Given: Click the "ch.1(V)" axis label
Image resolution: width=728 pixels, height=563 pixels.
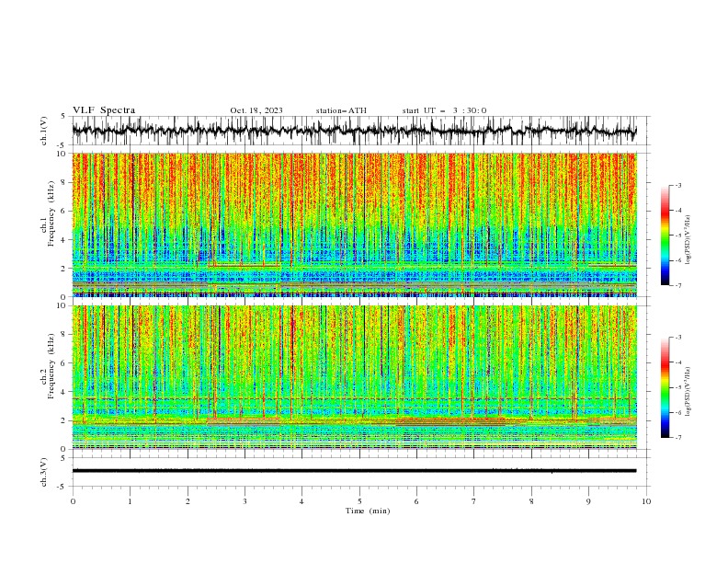Looking at the screenshot, I should coord(44,131).
